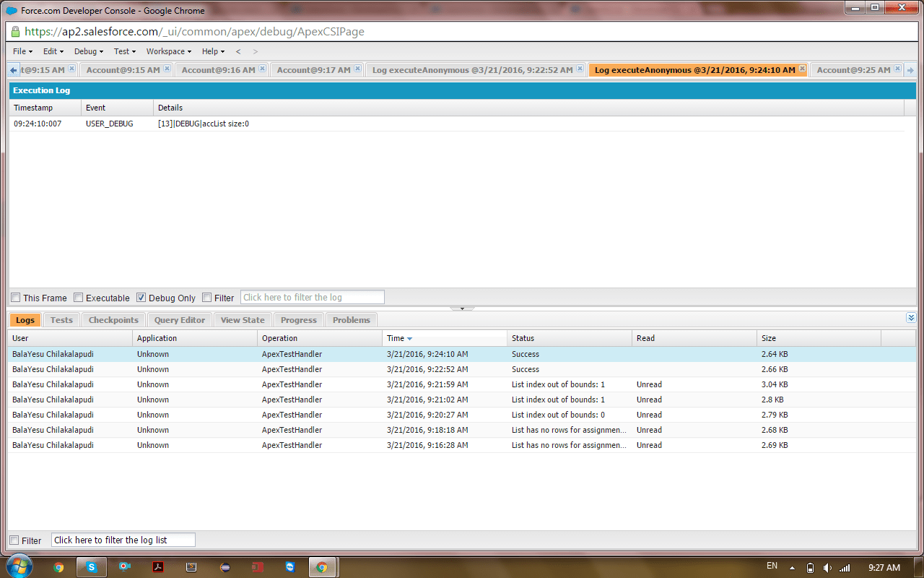Viewport: 924px width, 578px height.
Task: Go forward with the > navigation arrow
Action: 255,51
